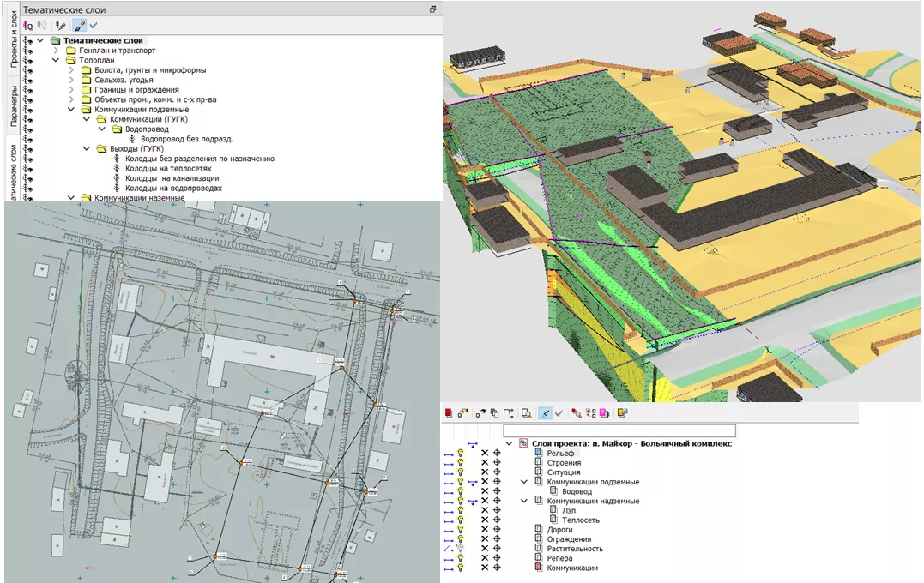Select the Теплосеть layer in project layers
This screenshot has width=924, height=583.
pos(580,520)
